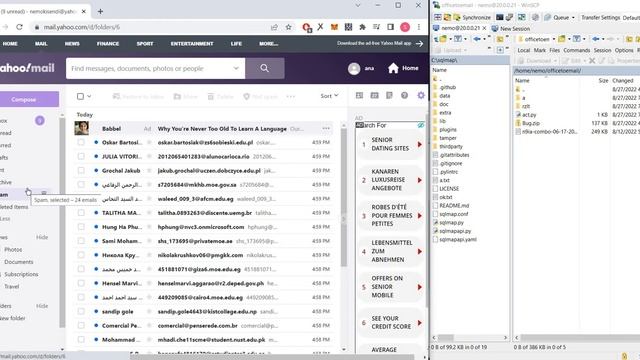
Task: Check the TALITHA MA email checkbox
Action: (x=81, y=213)
